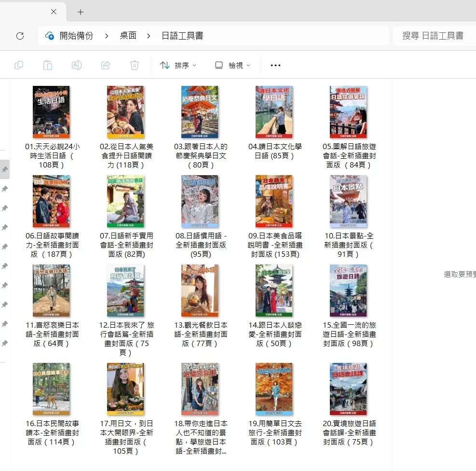Click the copy icon in toolbar
Screen dimensions: 476x471
pos(19,65)
